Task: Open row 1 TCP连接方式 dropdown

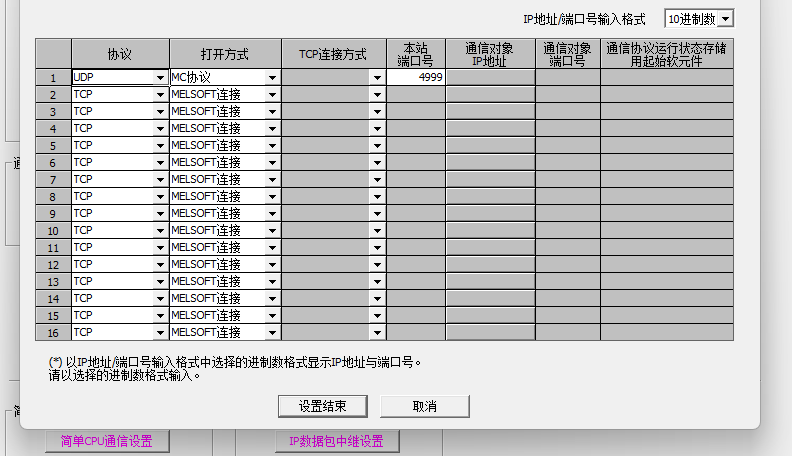Action: pyautogui.click(x=377, y=77)
